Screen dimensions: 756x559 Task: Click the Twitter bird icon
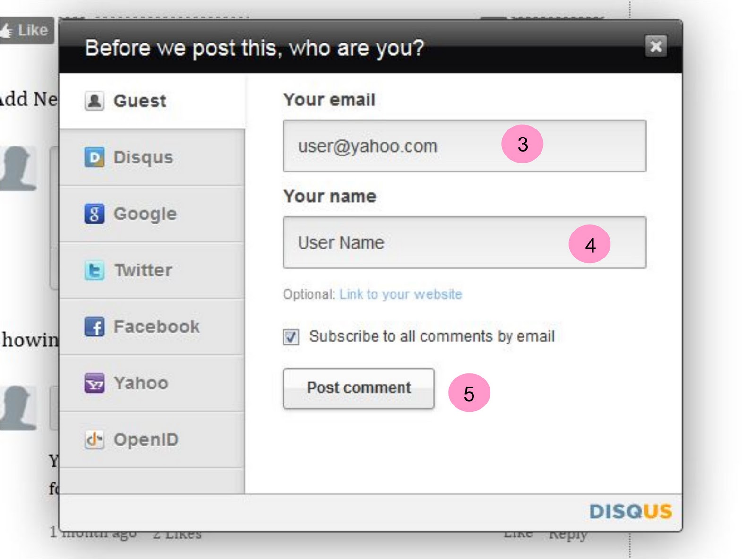[94, 270]
